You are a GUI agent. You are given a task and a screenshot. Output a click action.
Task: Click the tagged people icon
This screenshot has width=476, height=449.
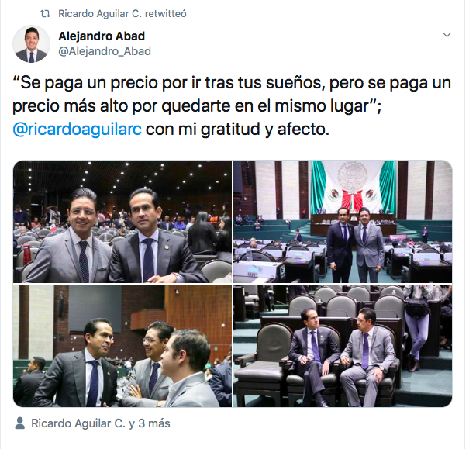(20, 423)
